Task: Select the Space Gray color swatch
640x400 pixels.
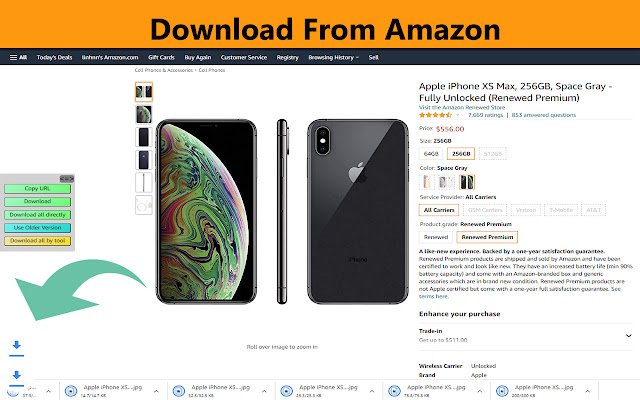Action: pyautogui.click(x=467, y=182)
